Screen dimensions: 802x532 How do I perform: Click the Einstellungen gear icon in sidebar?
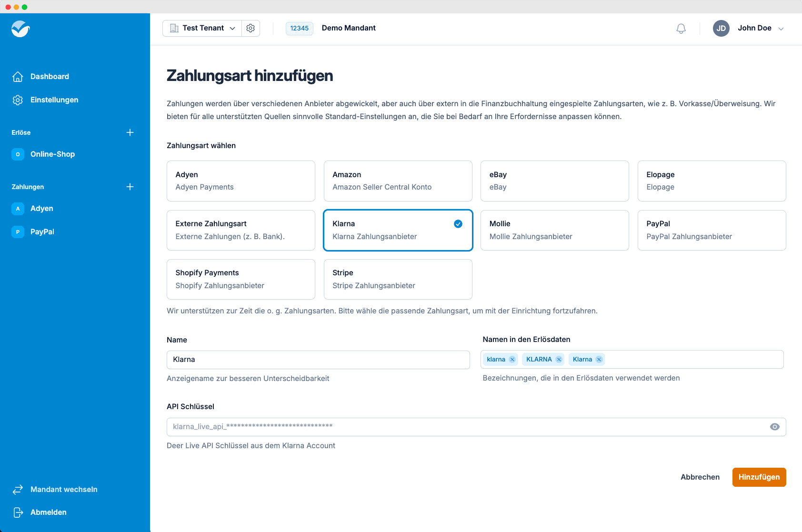[x=18, y=100]
